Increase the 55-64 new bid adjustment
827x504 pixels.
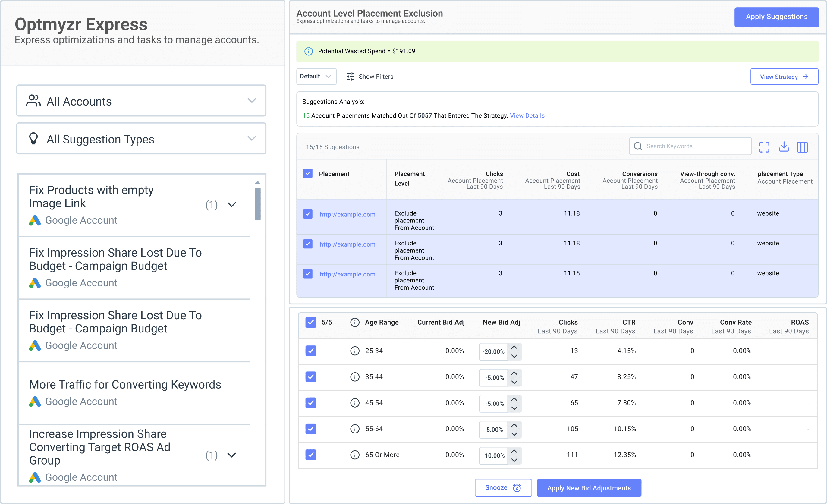(514, 425)
